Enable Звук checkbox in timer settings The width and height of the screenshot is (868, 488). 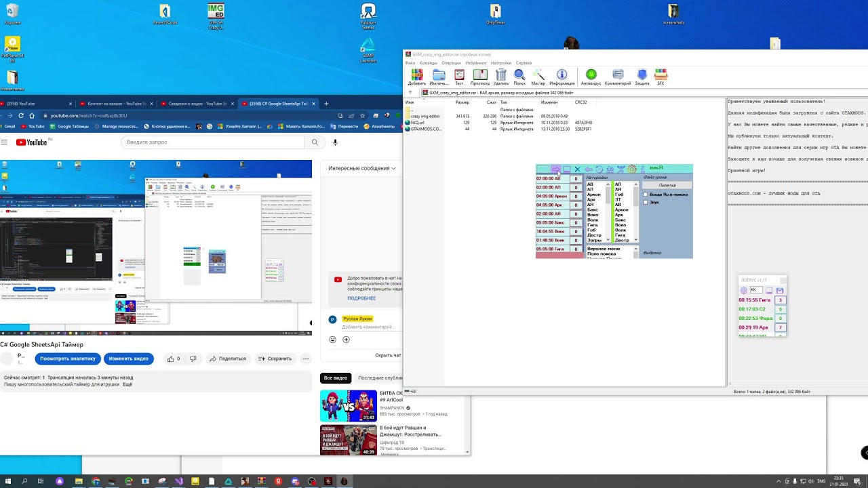pos(645,202)
